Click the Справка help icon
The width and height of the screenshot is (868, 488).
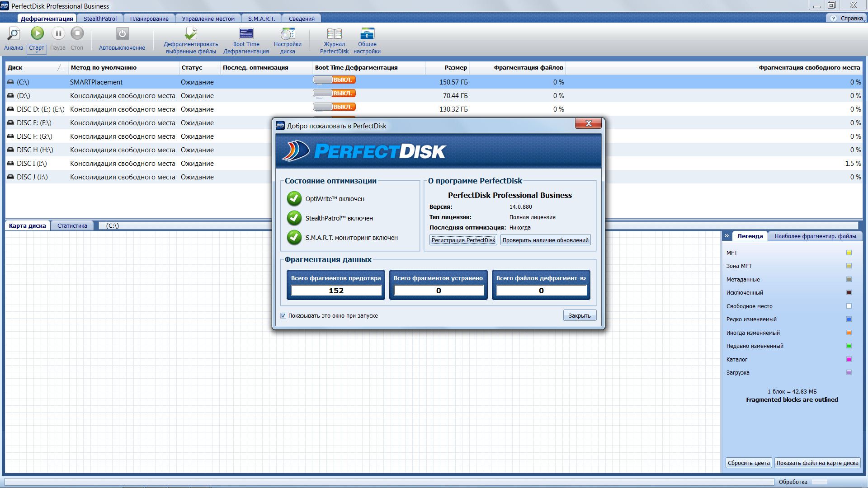click(x=833, y=19)
